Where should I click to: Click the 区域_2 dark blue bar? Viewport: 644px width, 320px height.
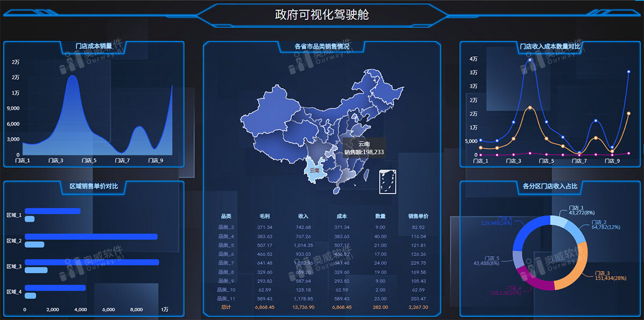[91, 236]
